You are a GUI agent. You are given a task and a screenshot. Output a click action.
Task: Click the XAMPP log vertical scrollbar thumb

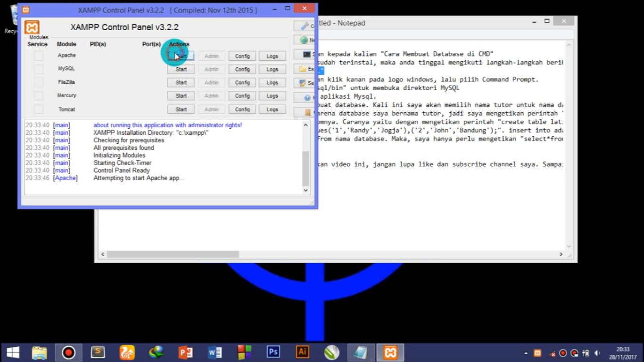pos(305,169)
